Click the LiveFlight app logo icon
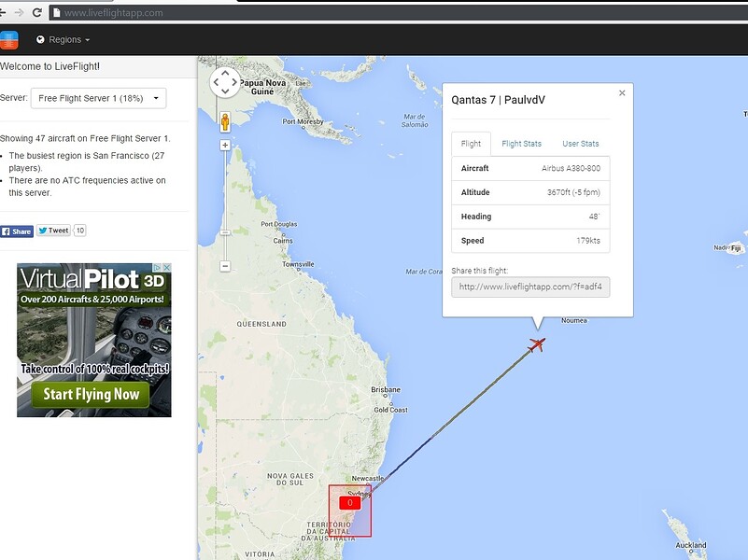Screen dimensions: 748x560 tap(8, 40)
